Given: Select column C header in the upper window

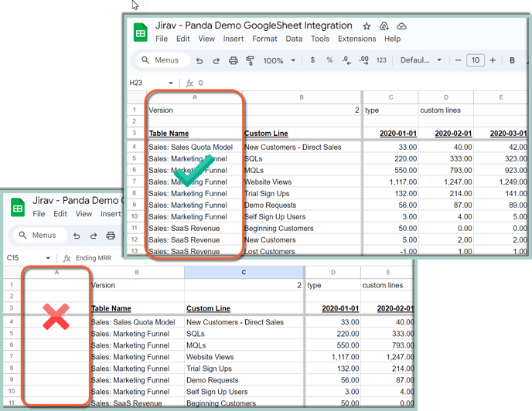Looking at the screenshot, I should coord(390,97).
